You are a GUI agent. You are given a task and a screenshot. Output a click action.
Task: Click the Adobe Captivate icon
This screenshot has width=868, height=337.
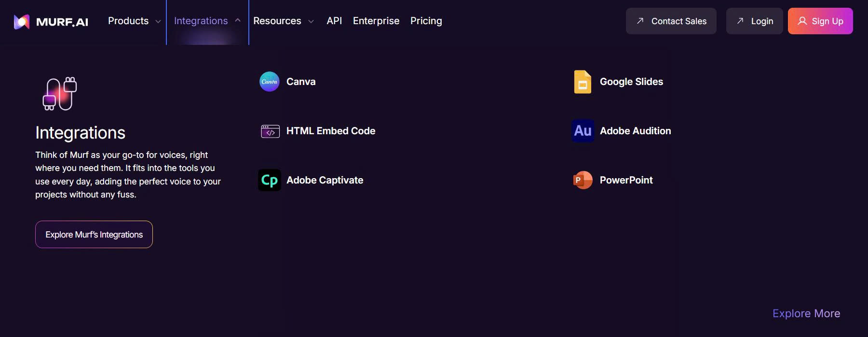pos(270,180)
